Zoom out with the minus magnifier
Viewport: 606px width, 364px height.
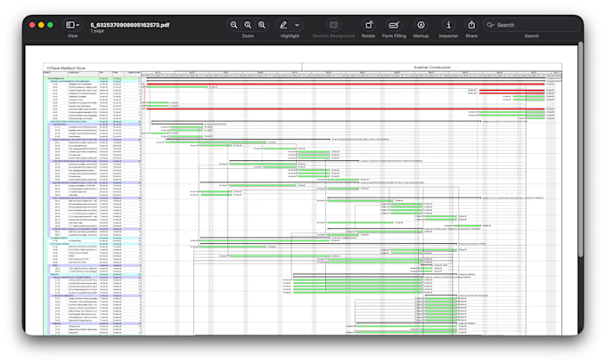pyautogui.click(x=233, y=25)
